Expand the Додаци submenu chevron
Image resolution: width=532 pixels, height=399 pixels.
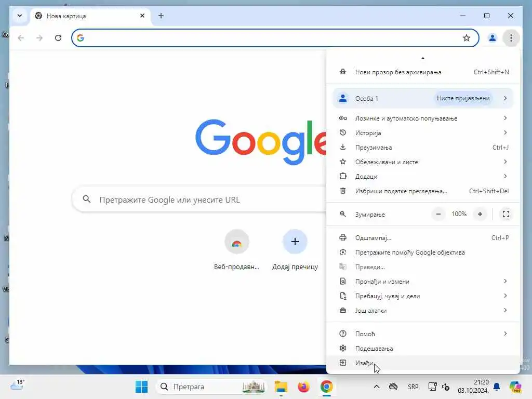pos(505,176)
